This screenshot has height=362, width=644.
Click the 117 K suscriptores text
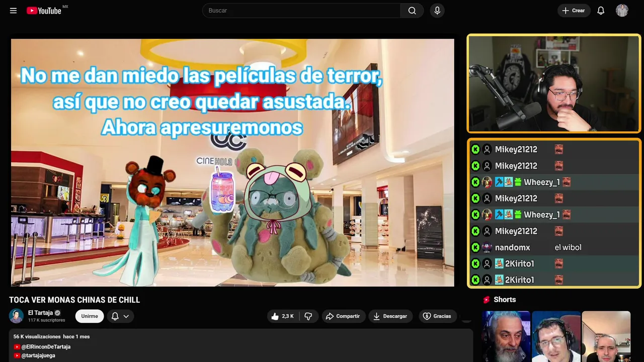[x=47, y=320]
